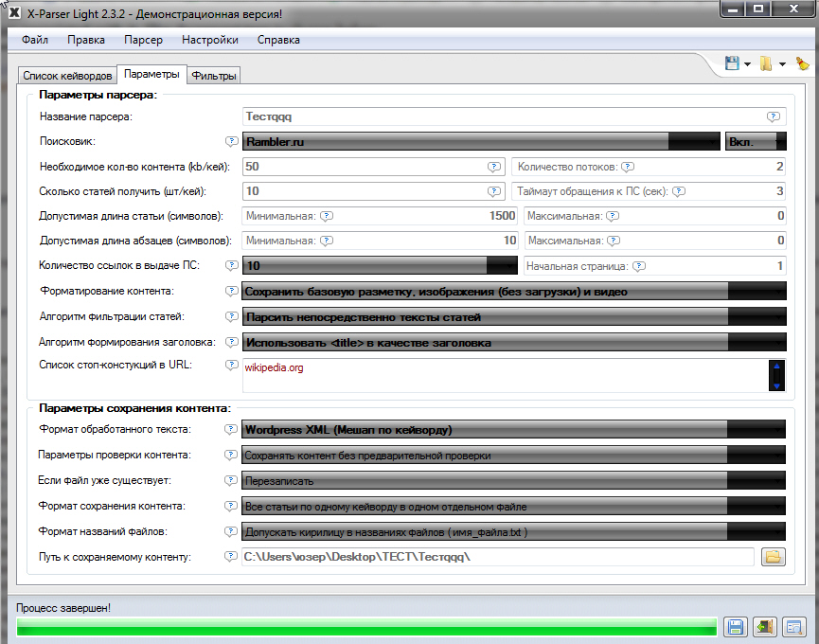Click help icon beside article Минимальная length
The image size is (819, 644).
327,216
